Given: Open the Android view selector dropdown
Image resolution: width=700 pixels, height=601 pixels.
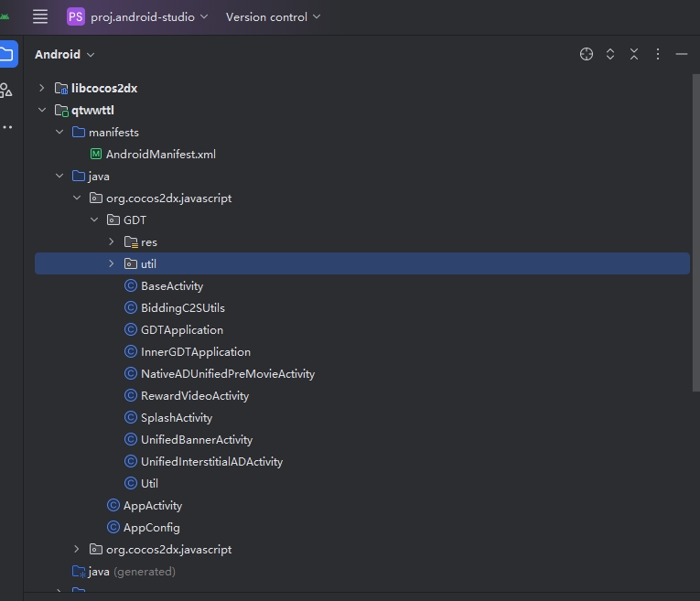Looking at the screenshot, I should click(64, 55).
